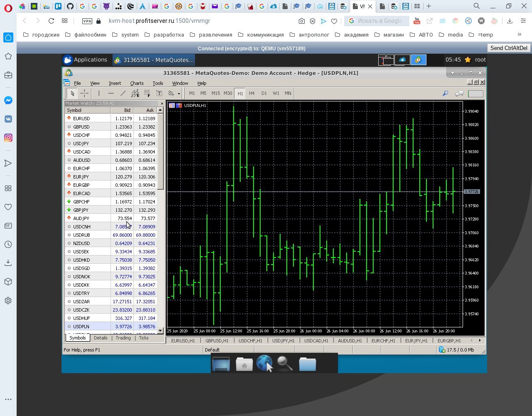Switch to Symbols tab in Market Watch
Viewport: 532px width, 416px height.
tap(77, 338)
